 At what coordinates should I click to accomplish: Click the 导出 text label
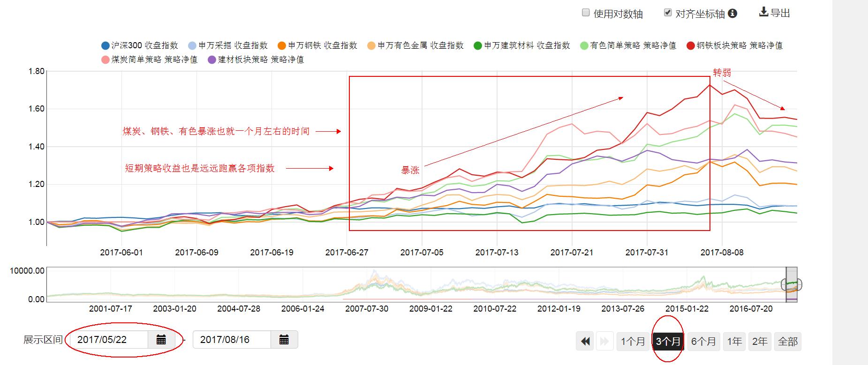780,13
